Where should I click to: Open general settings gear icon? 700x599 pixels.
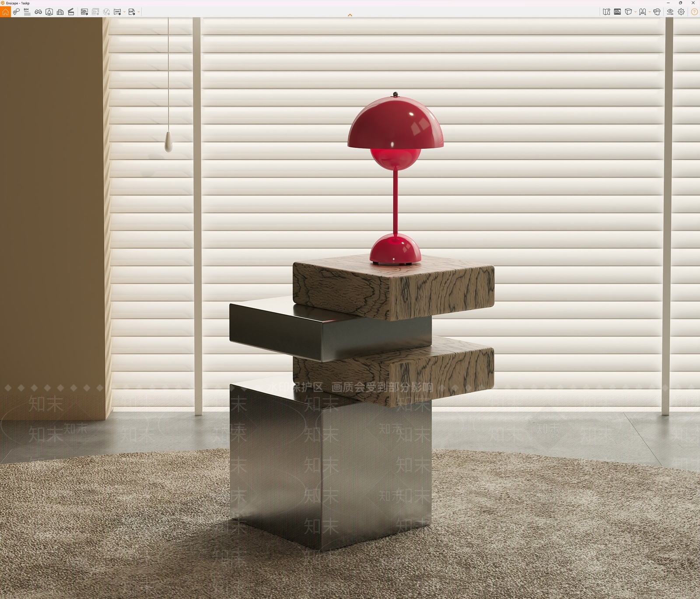(x=681, y=12)
